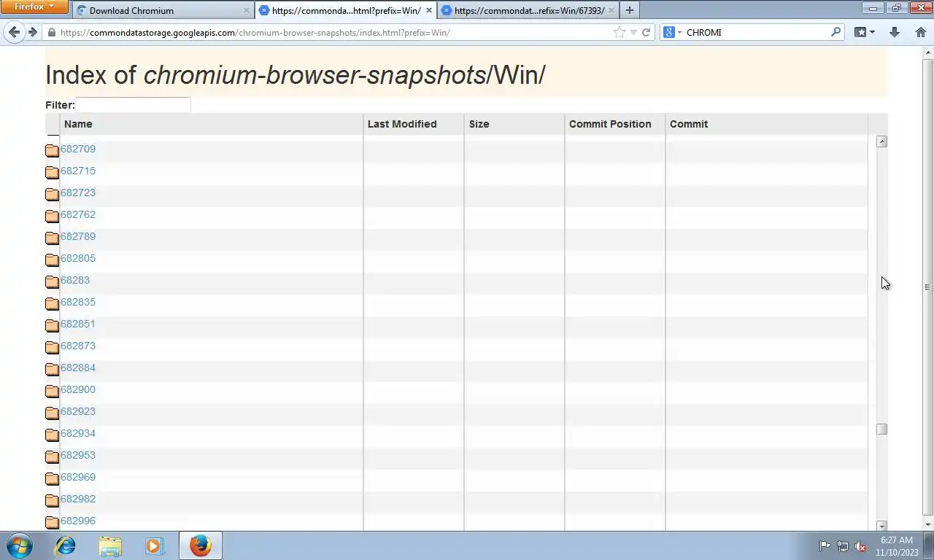Image resolution: width=934 pixels, height=560 pixels.
Task: Expand the URL history dropdown arrow
Action: [x=633, y=32]
